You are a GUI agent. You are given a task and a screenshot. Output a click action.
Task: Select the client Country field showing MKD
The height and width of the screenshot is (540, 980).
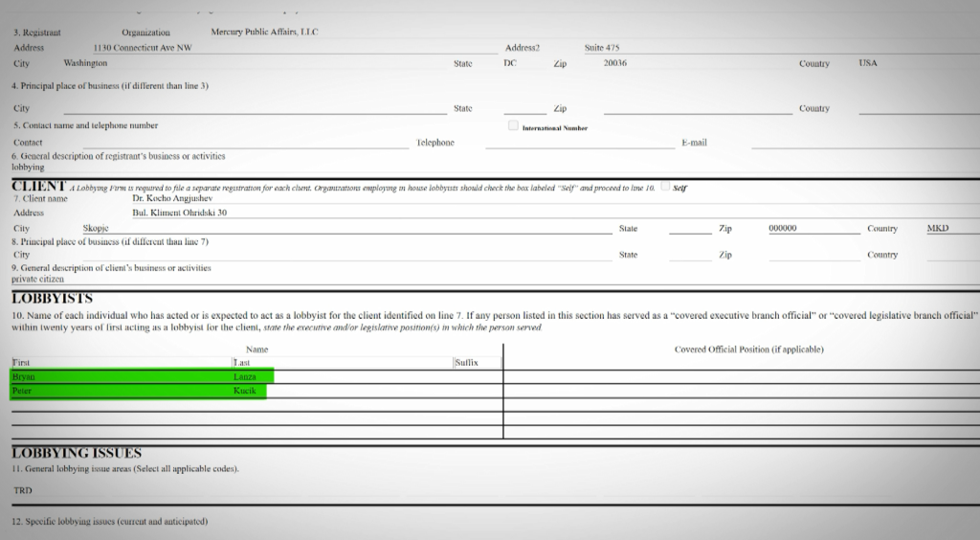(x=938, y=229)
